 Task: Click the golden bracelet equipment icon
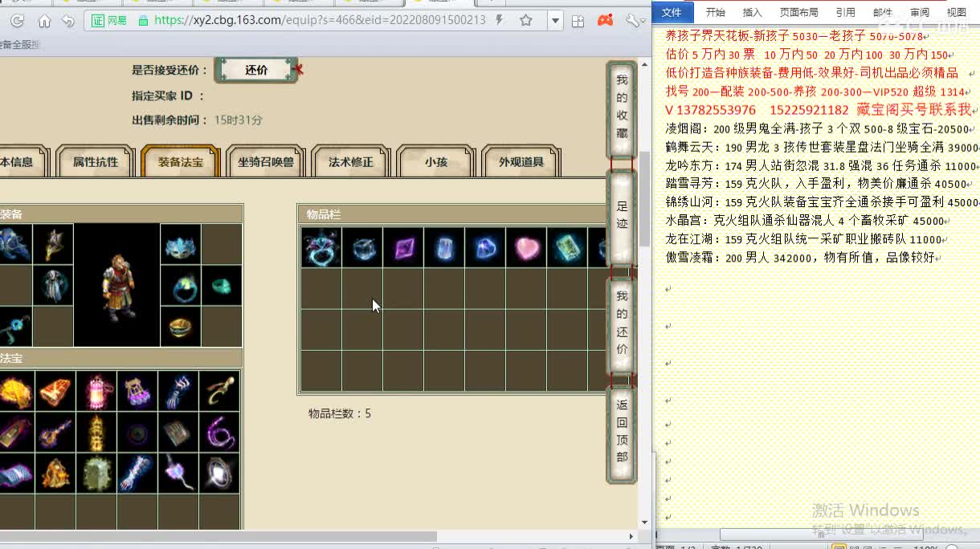(x=181, y=327)
